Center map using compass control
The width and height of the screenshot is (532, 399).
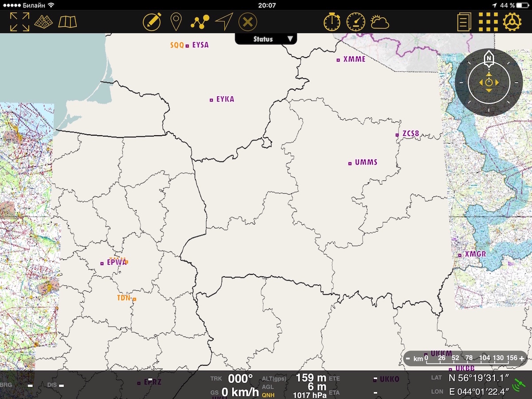[x=489, y=82]
